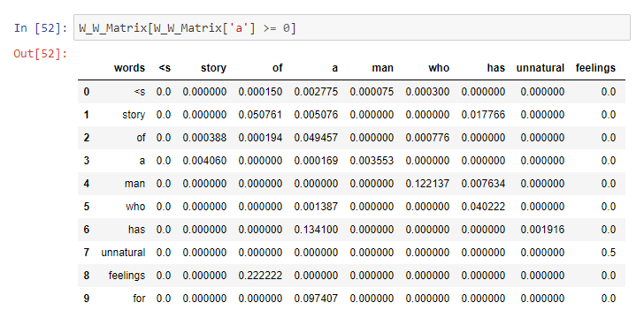Click row index 0
Screen dimensions: 644x318
pos(87,92)
